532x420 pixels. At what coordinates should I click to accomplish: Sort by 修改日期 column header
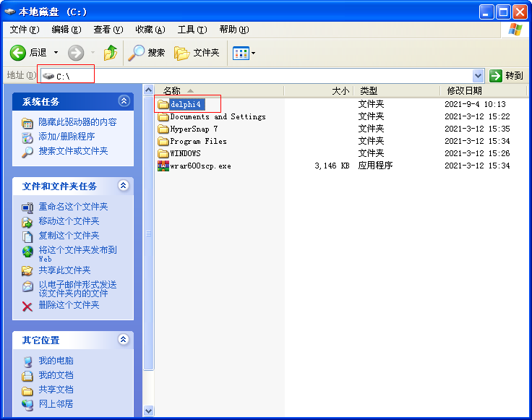[x=483, y=91]
